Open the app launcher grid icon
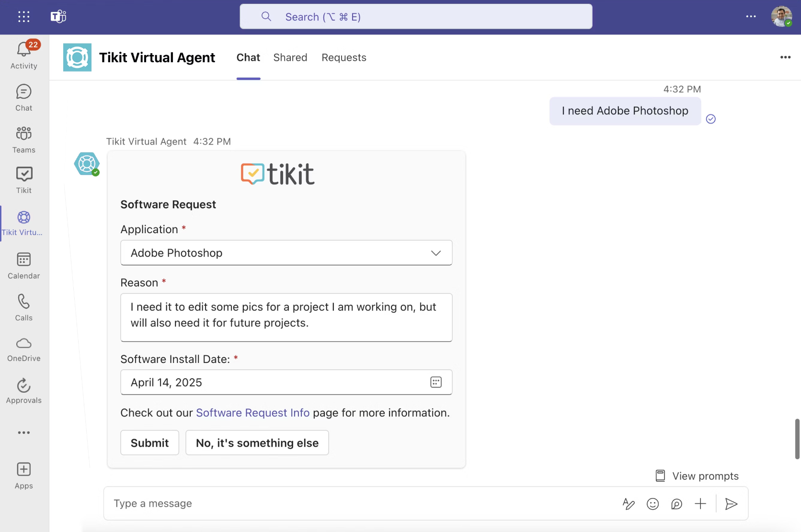 pyautogui.click(x=23, y=17)
